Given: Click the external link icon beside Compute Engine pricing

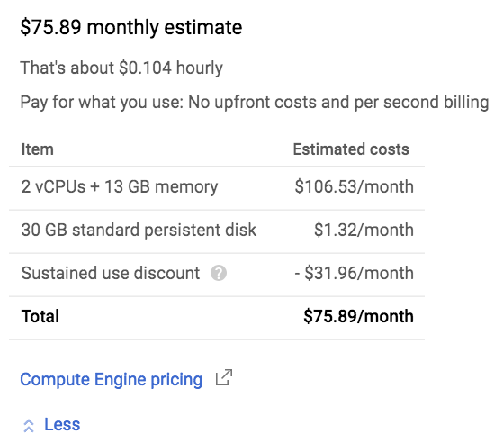Looking at the screenshot, I should pos(224,377).
